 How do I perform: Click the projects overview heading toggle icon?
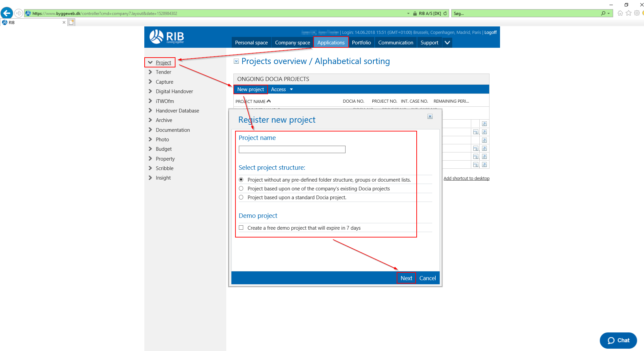[236, 61]
